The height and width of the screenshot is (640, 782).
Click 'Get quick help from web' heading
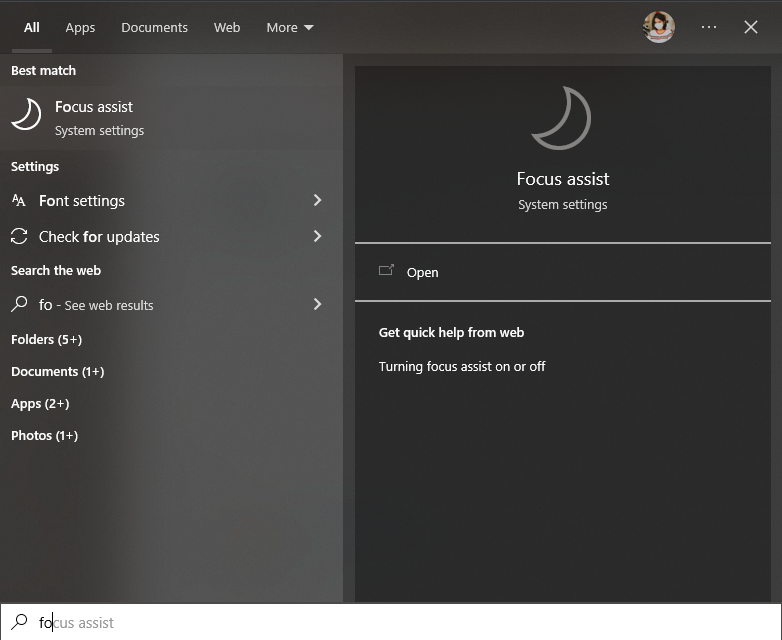[451, 332]
